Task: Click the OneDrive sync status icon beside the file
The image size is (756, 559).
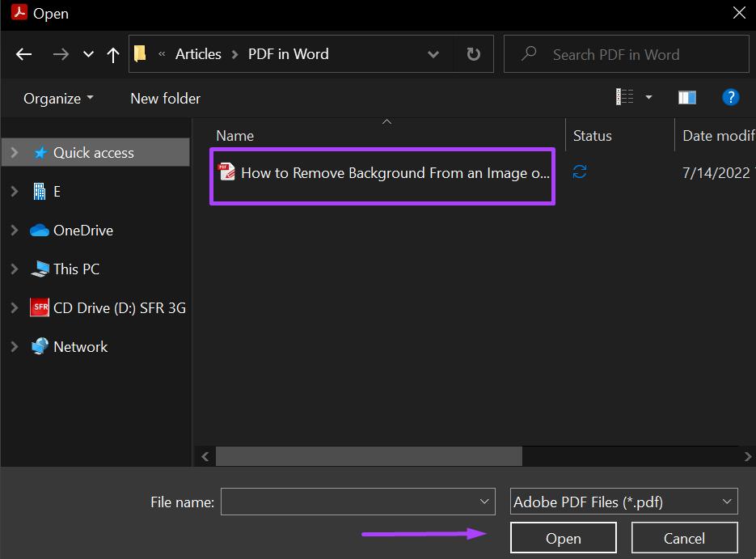Action: pos(579,172)
